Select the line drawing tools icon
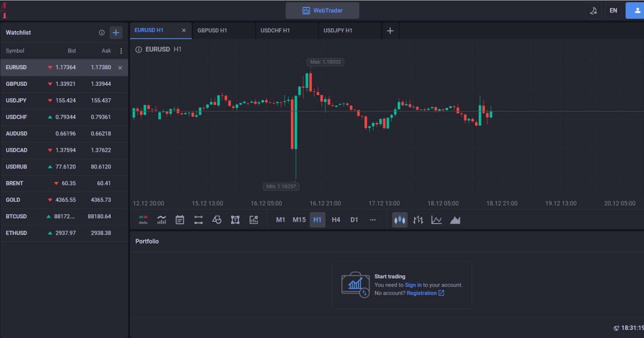The height and width of the screenshot is (338, 644). point(199,220)
